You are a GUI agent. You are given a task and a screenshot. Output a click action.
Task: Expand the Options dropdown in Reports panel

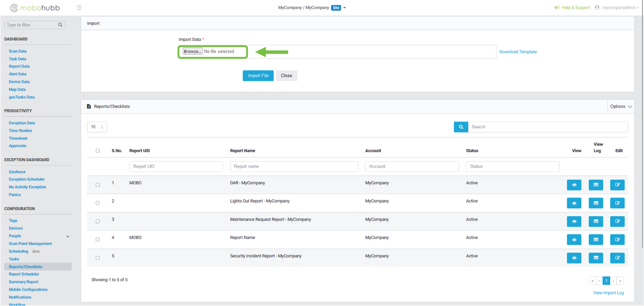coord(621,107)
